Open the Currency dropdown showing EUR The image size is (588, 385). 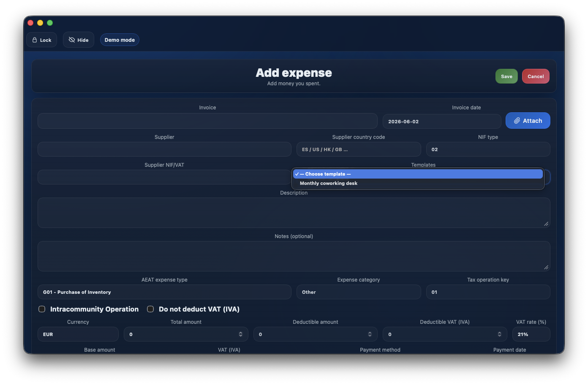(x=78, y=334)
